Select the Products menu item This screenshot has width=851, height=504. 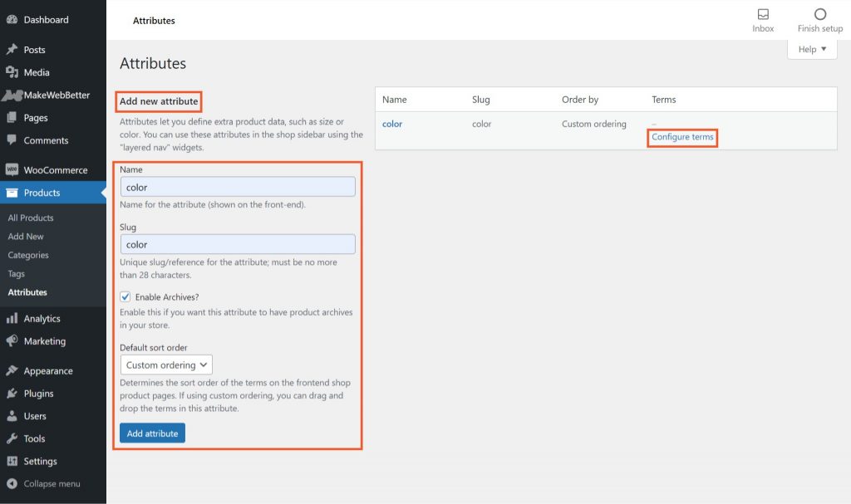[42, 193]
